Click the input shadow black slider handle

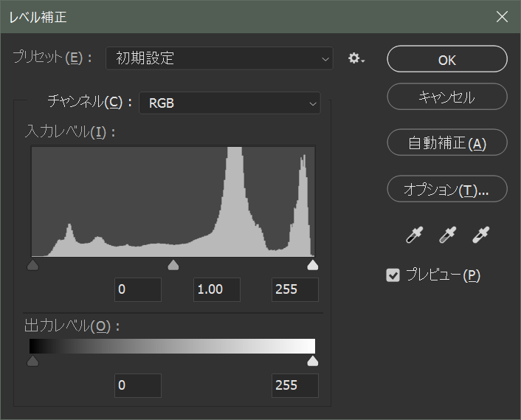tap(32, 265)
